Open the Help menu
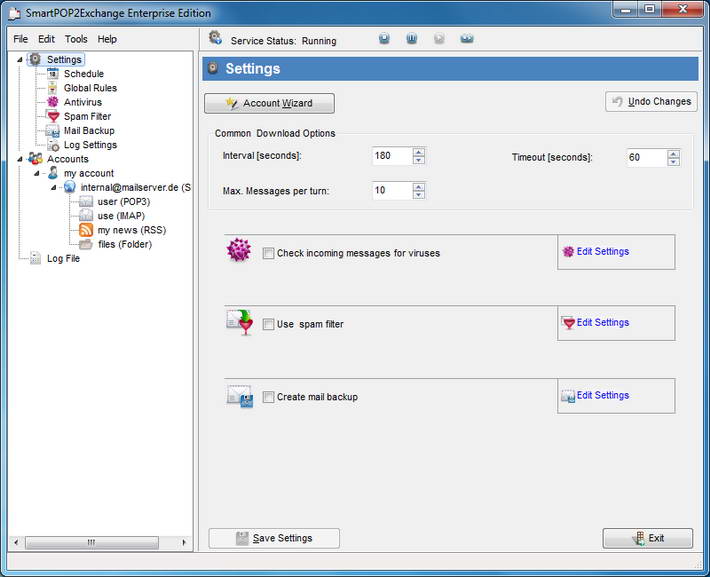Viewport: 710px width, 577px height. 107,39
